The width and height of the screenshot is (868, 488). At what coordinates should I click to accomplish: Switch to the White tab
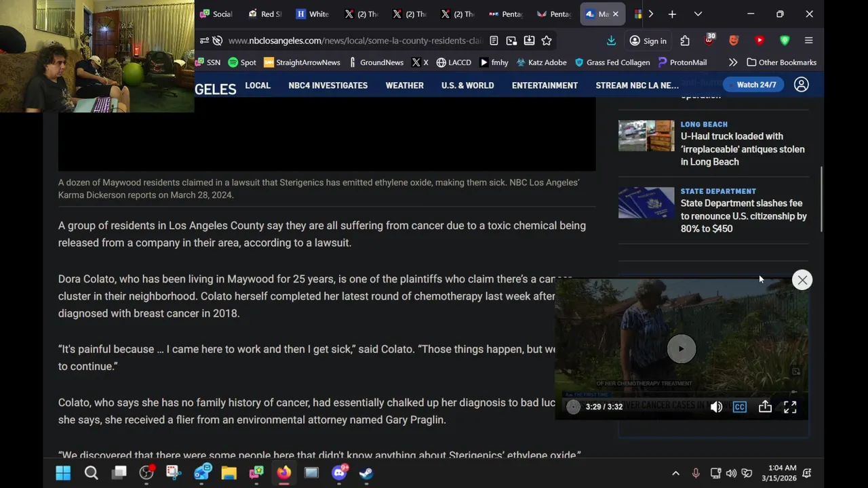pyautogui.click(x=313, y=14)
